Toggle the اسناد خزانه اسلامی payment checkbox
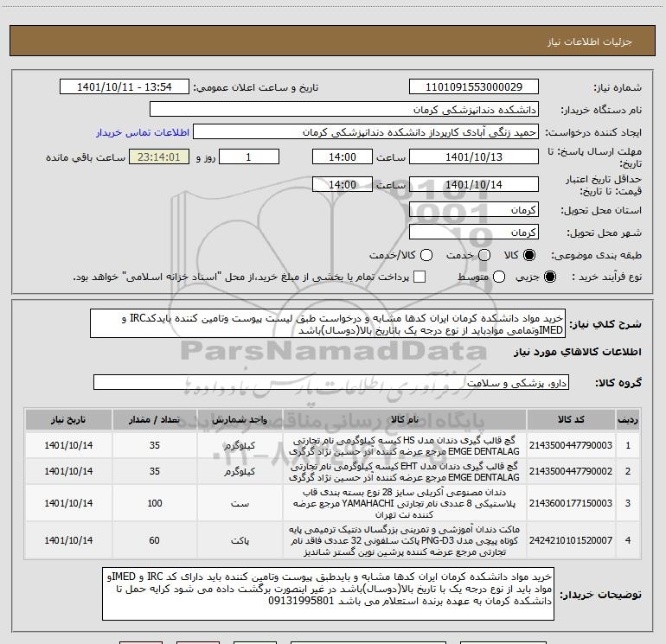 pos(419,277)
